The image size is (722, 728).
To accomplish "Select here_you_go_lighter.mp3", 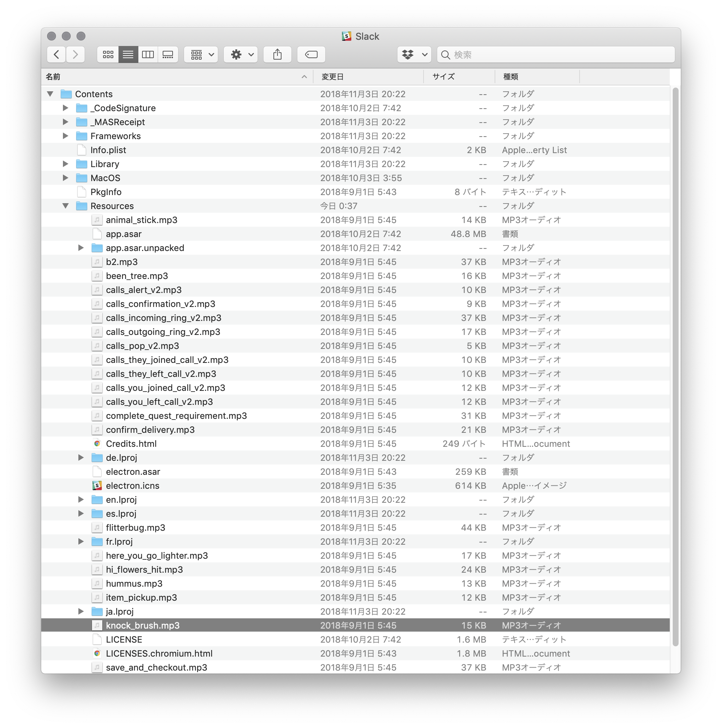I will [x=355, y=555].
